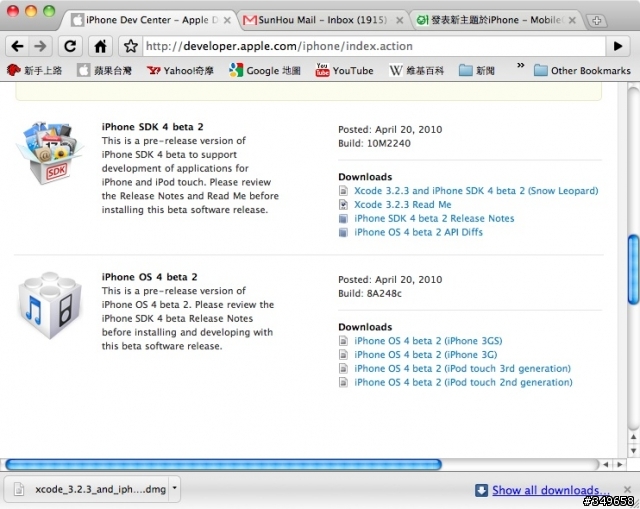Reload the page with the refresh icon
The image size is (640, 509).
coord(70,46)
